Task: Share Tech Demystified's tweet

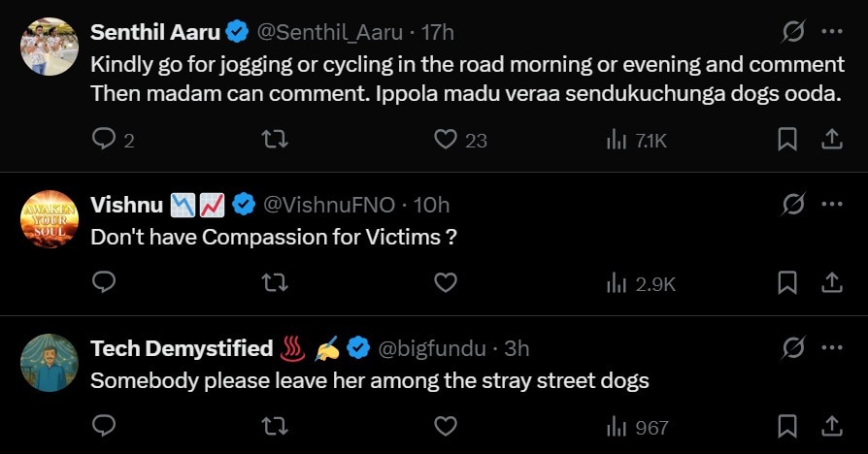Action: pos(832,426)
